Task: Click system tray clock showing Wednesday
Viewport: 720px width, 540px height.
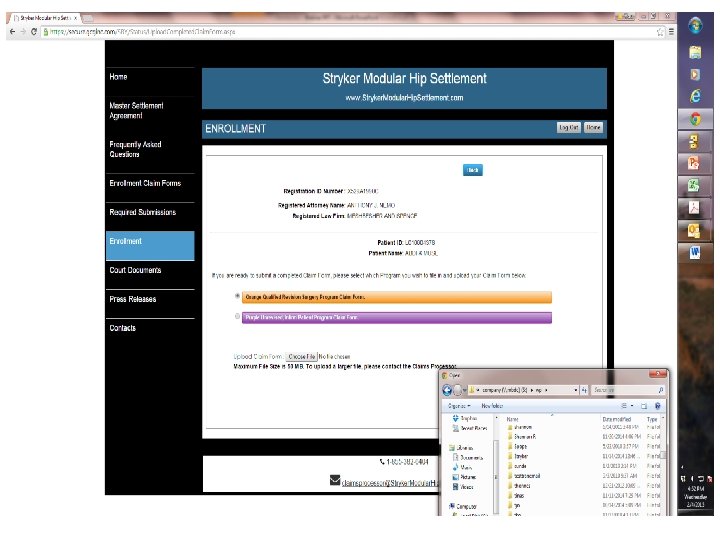Action: point(695,497)
